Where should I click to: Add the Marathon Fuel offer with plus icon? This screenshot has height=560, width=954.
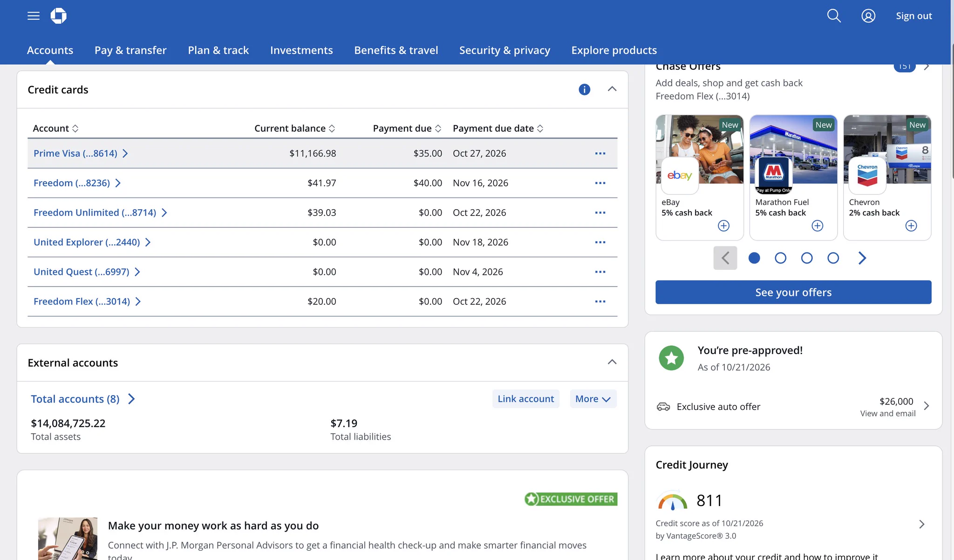pyautogui.click(x=818, y=226)
